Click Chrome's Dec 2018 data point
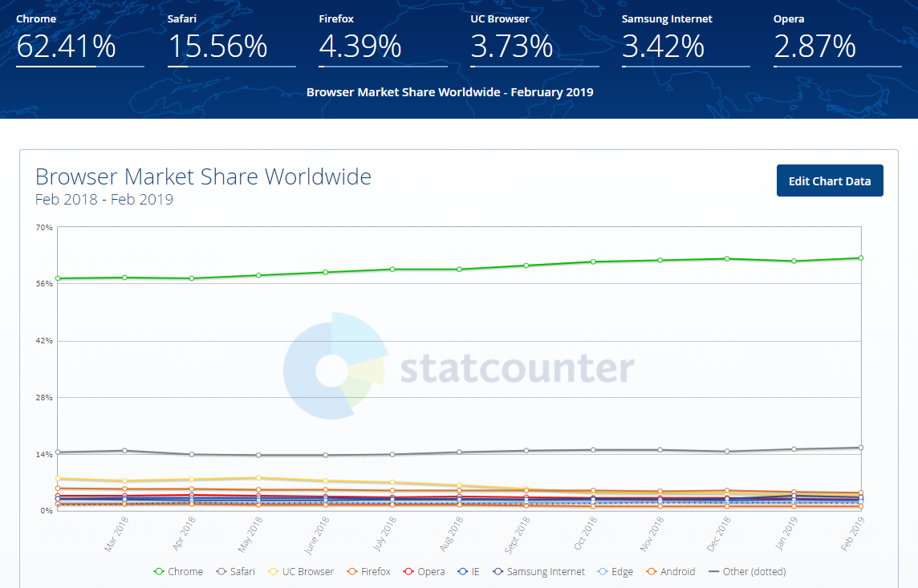This screenshot has width=918, height=588. (x=727, y=258)
